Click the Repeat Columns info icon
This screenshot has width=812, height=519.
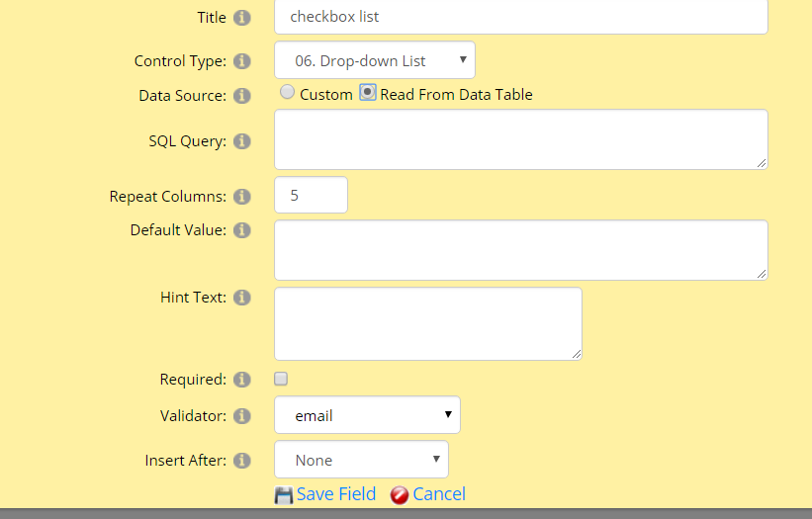click(242, 197)
